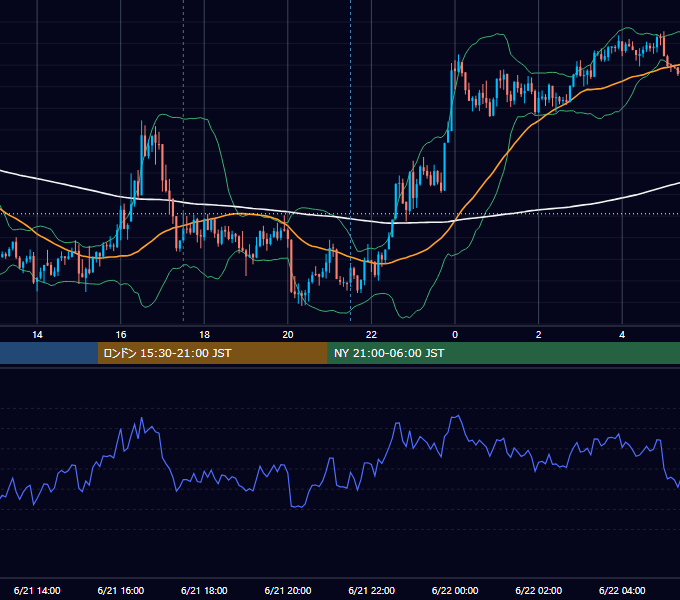Click the hour label 0 on price chart axis
This screenshot has width=680, height=600.
pos(455,335)
